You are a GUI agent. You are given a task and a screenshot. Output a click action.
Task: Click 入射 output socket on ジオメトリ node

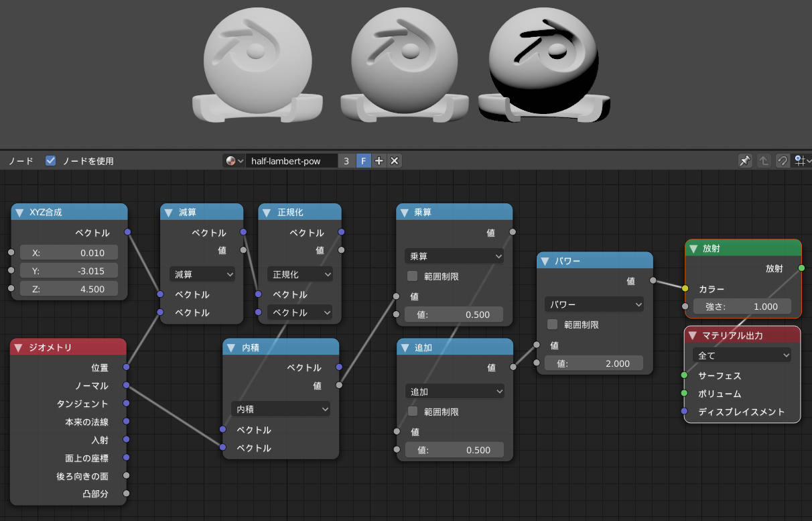[127, 440]
